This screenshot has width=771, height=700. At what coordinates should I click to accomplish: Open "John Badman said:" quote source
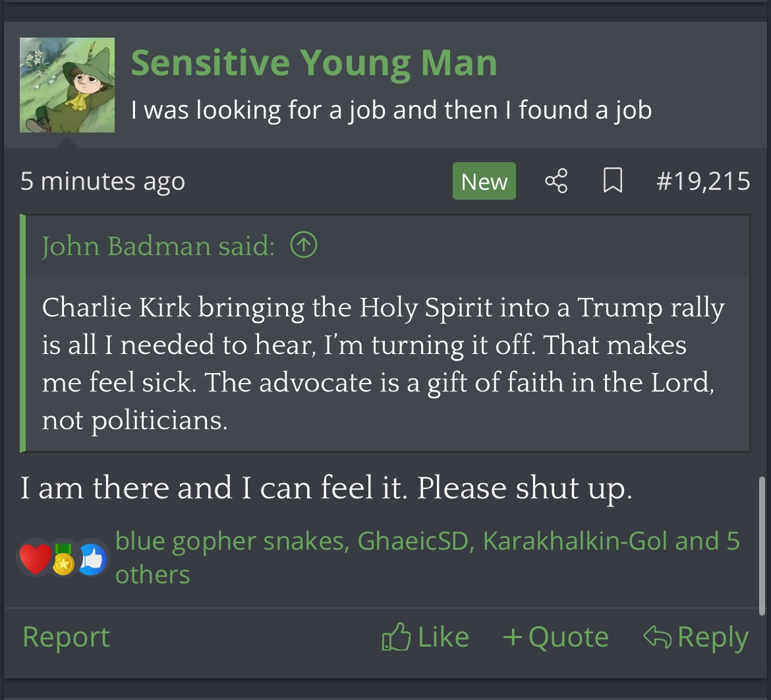(158, 246)
